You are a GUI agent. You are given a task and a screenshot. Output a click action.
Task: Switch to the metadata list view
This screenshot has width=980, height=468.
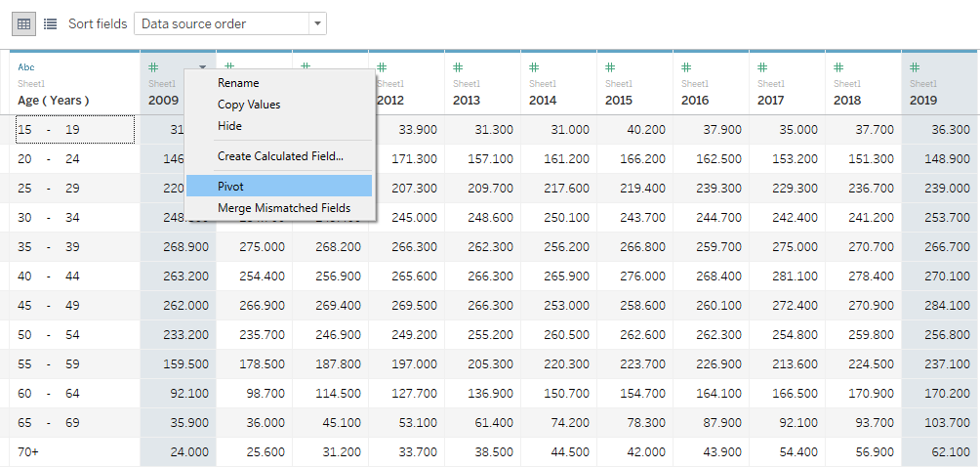(x=50, y=23)
